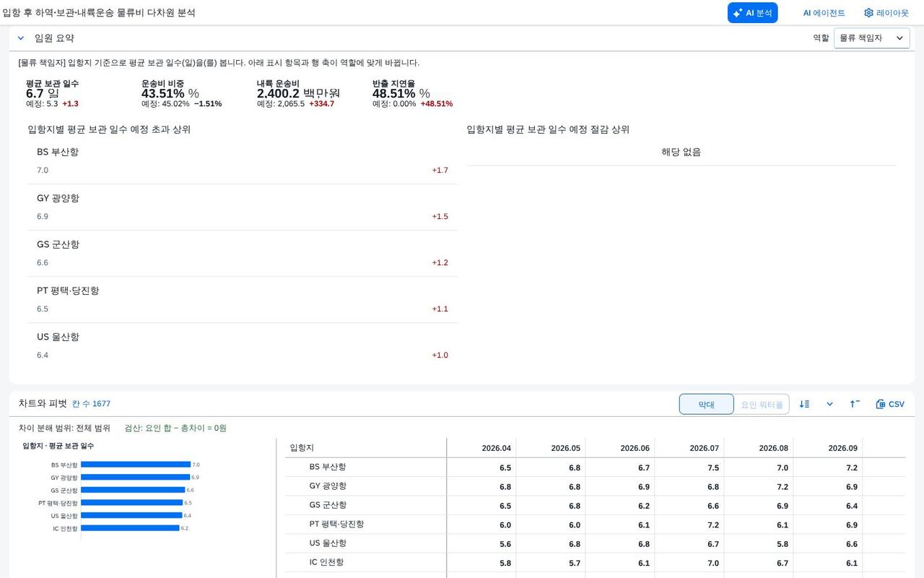The image size is (924, 578).
Task: Select the 운송비 비중 KPI
Action: 181,93
